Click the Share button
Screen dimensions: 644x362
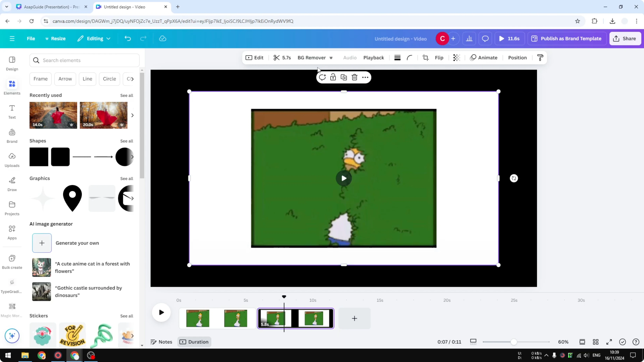(x=625, y=38)
